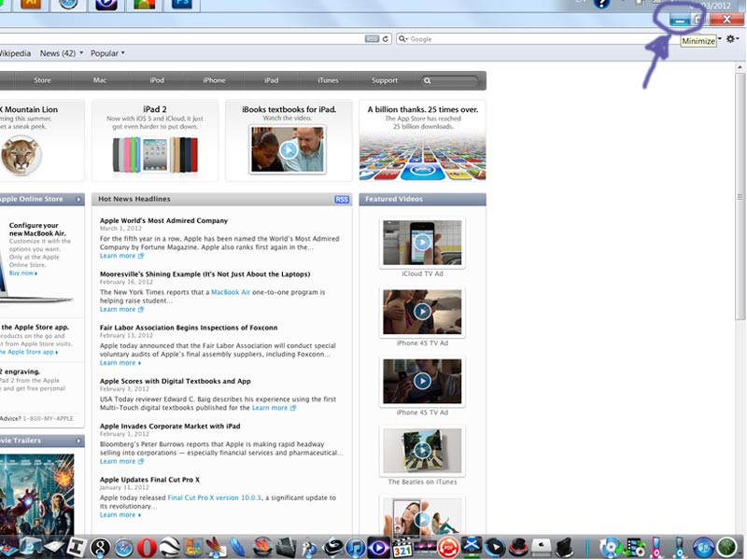Launch Safari compass from the dock
Viewport: 747px width, 560px height.
(124, 548)
